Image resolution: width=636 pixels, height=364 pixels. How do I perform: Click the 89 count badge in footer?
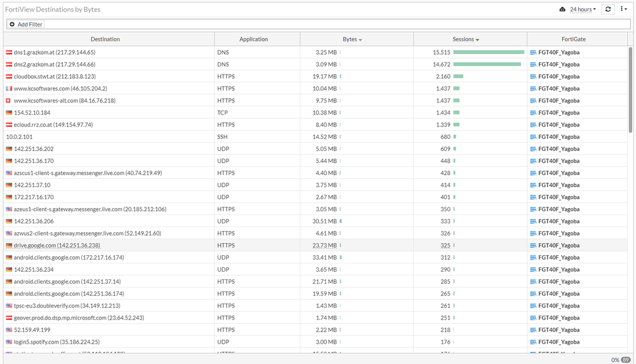pos(626,360)
